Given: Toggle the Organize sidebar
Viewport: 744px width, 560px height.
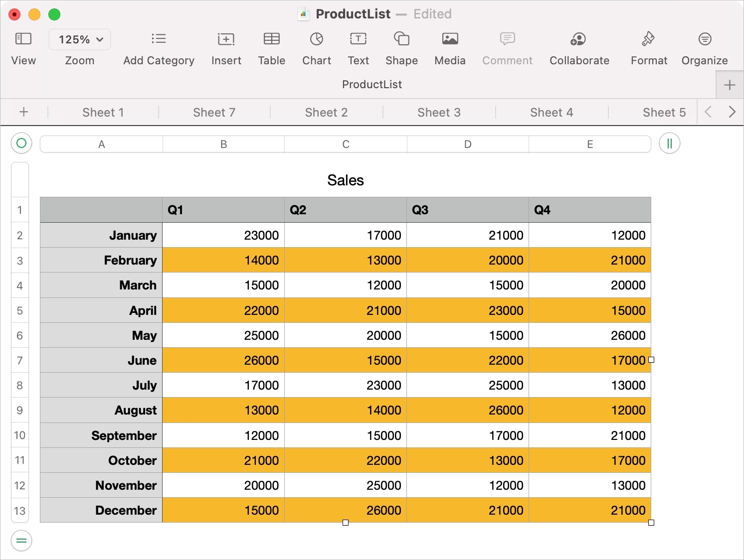Looking at the screenshot, I should [704, 39].
